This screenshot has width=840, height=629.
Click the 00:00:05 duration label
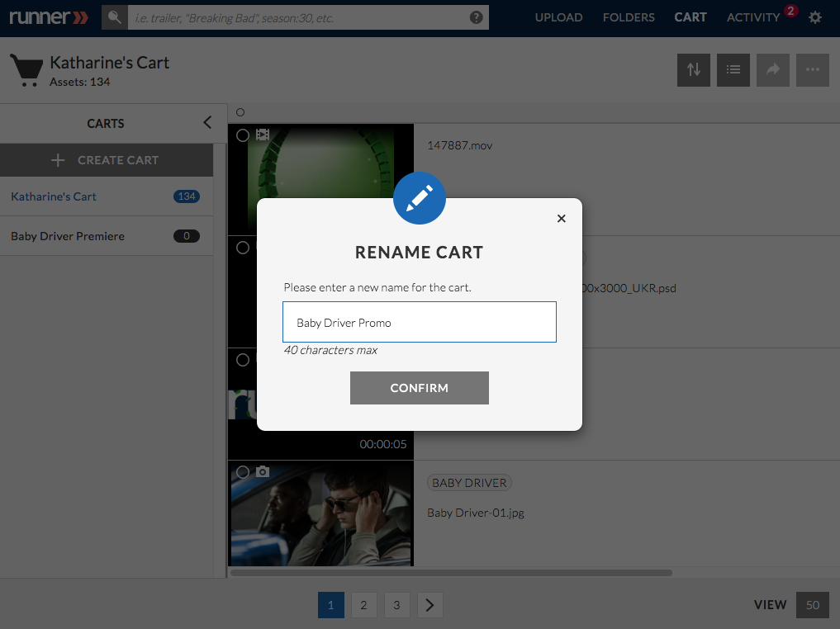point(383,444)
